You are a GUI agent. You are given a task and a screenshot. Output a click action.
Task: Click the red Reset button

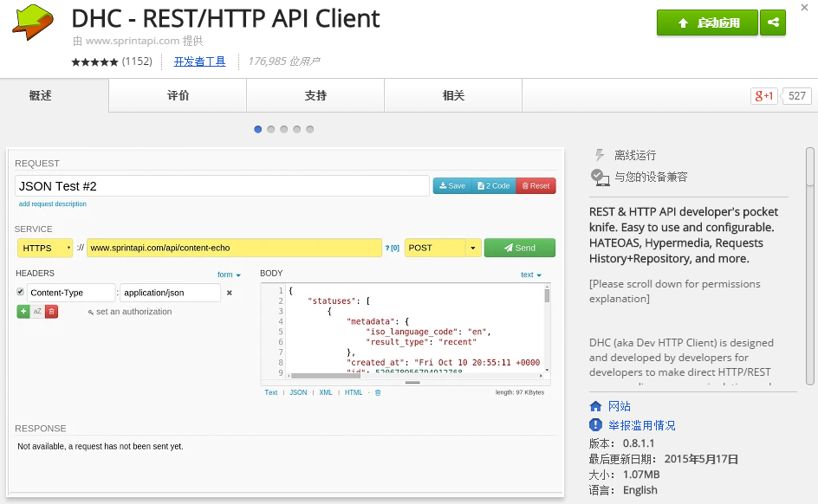[536, 186]
